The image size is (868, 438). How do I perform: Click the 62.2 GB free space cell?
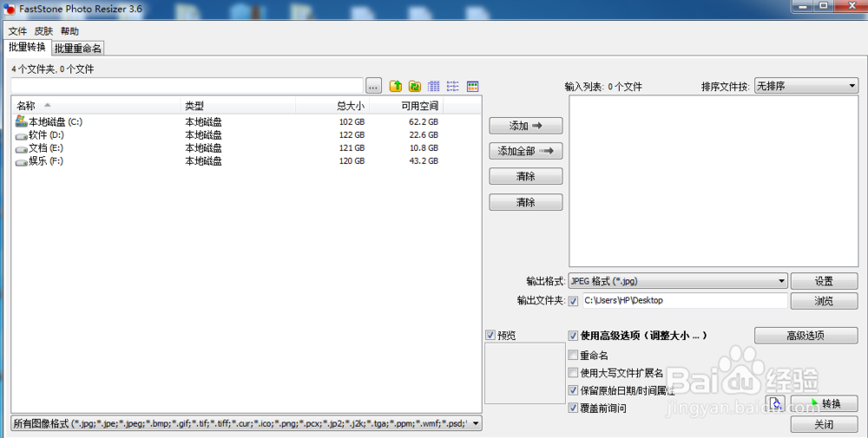click(x=424, y=121)
